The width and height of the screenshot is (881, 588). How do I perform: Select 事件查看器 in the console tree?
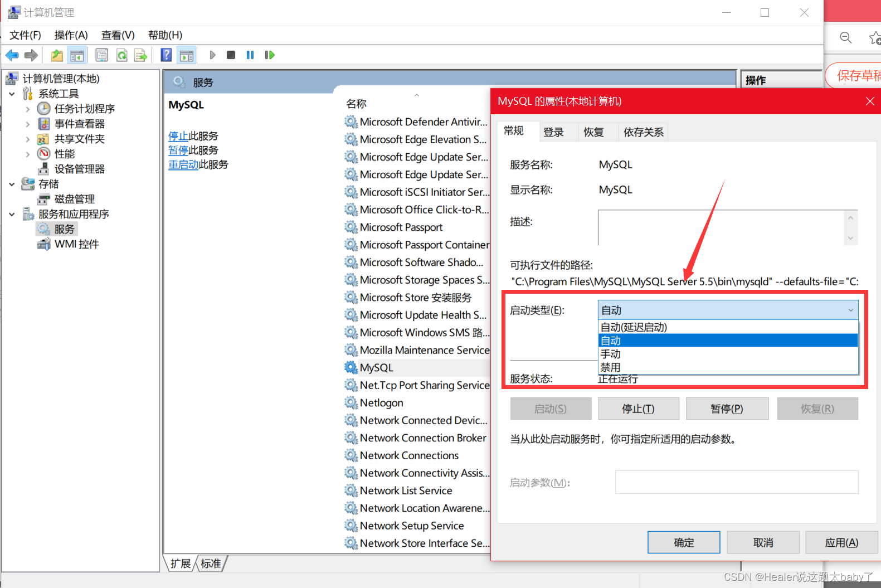pos(79,124)
